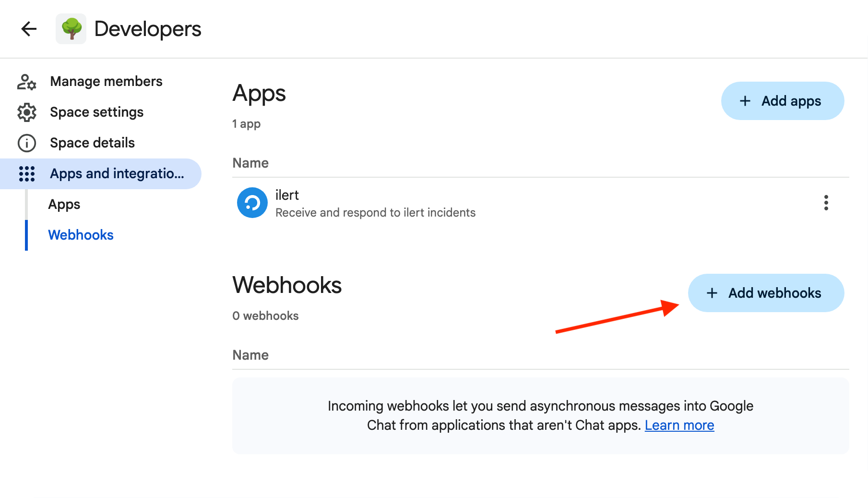Click the Space settings gear icon
This screenshot has height=498, width=868.
coord(26,112)
